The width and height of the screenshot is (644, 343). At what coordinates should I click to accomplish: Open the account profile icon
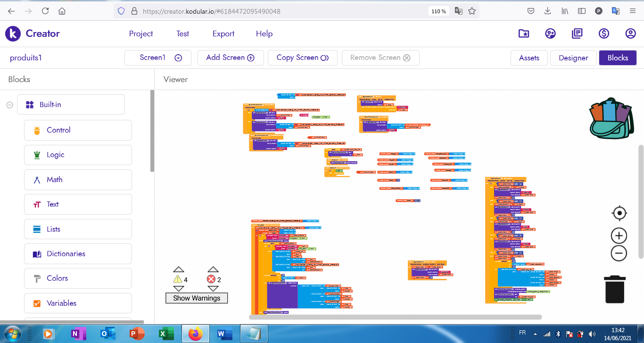630,33
